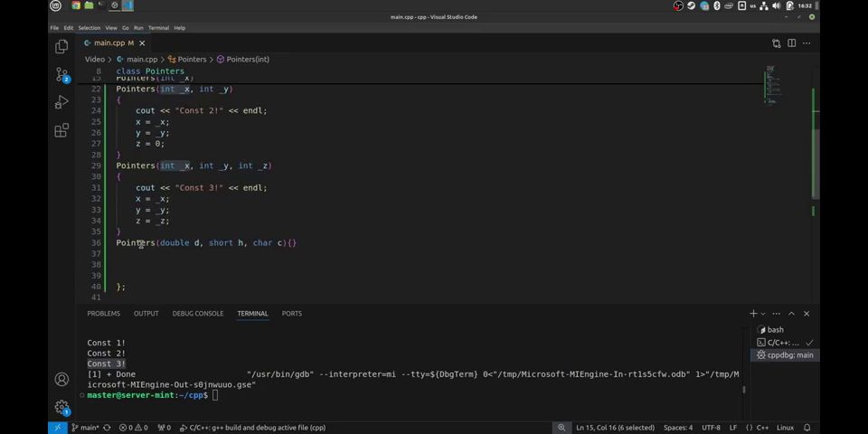Click the code minimap preview

(773, 85)
